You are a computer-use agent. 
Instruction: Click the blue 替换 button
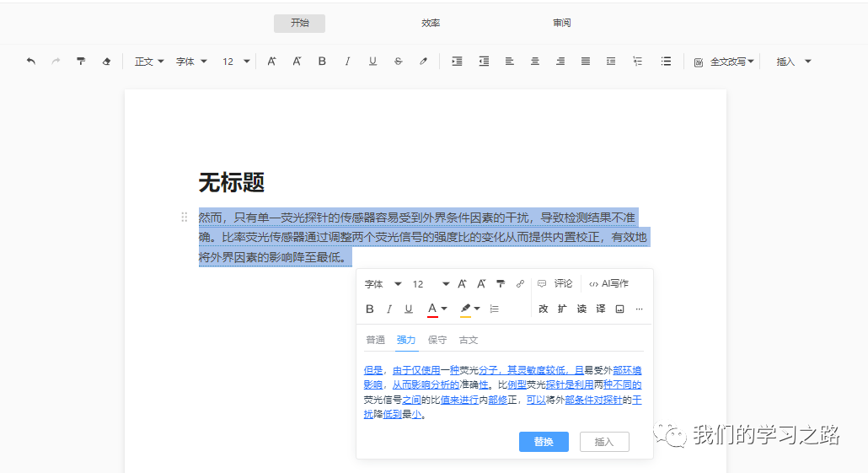(544, 442)
